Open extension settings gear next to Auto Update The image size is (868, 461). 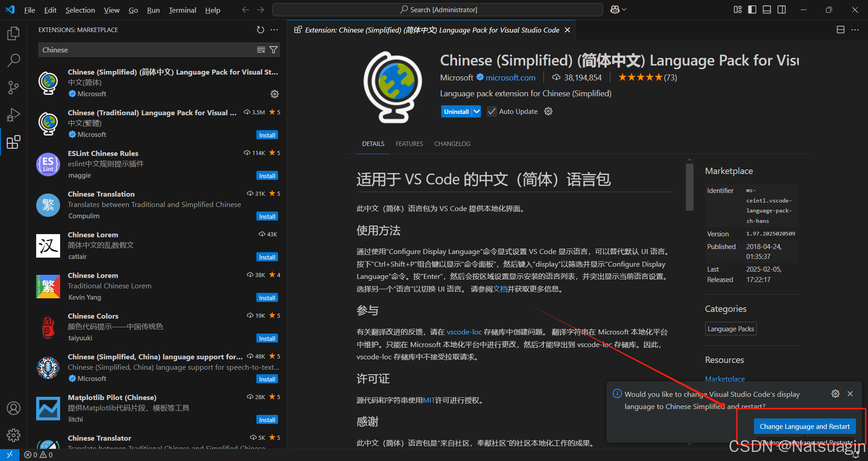pos(548,111)
